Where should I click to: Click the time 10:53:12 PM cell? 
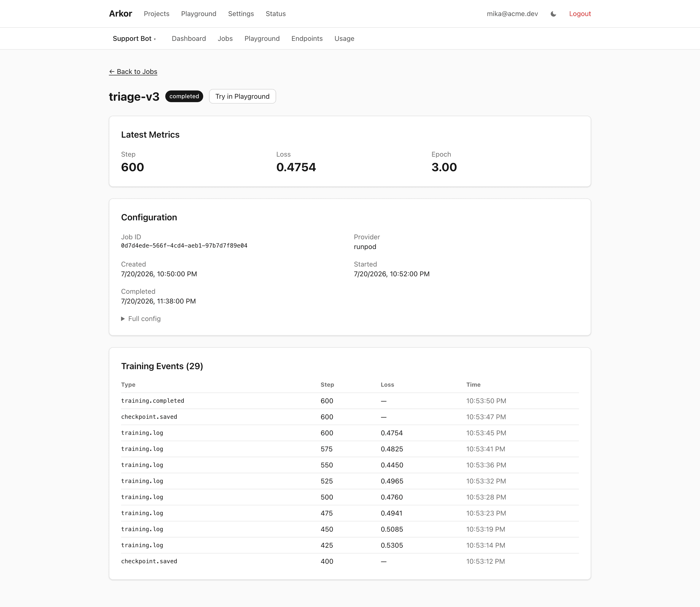coord(485,562)
